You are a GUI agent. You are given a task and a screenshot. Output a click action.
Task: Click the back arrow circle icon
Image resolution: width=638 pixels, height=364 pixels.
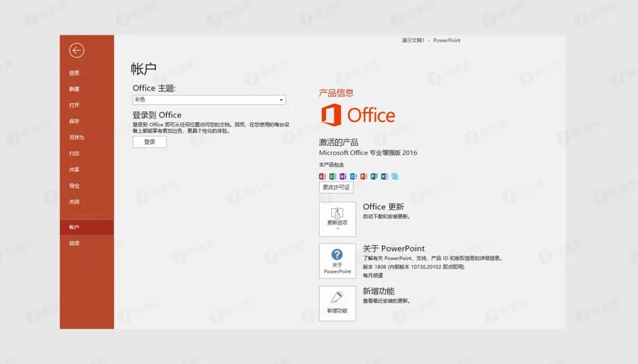click(76, 50)
